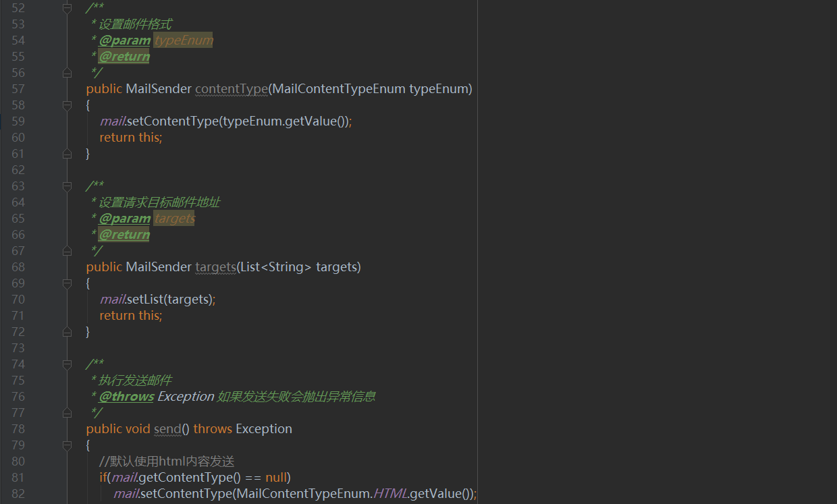Collapse the Javadoc comment starting at line 74

click(x=67, y=364)
